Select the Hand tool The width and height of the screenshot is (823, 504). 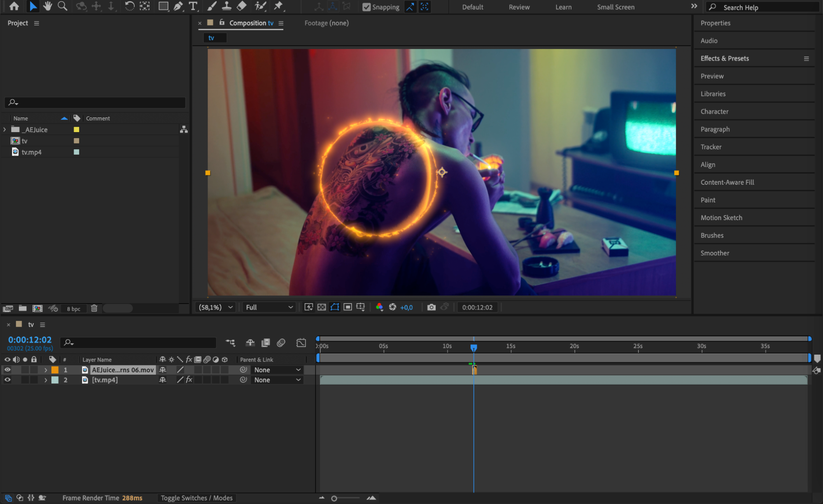point(47,6)
